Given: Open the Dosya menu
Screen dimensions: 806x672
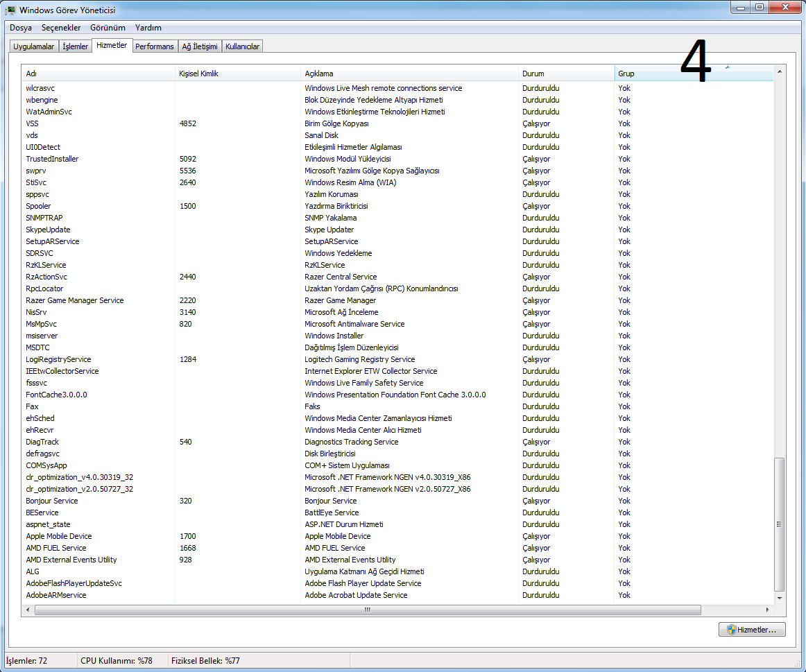Looking at the screenshot, I should pyautogui.click(x=21, y=28).
